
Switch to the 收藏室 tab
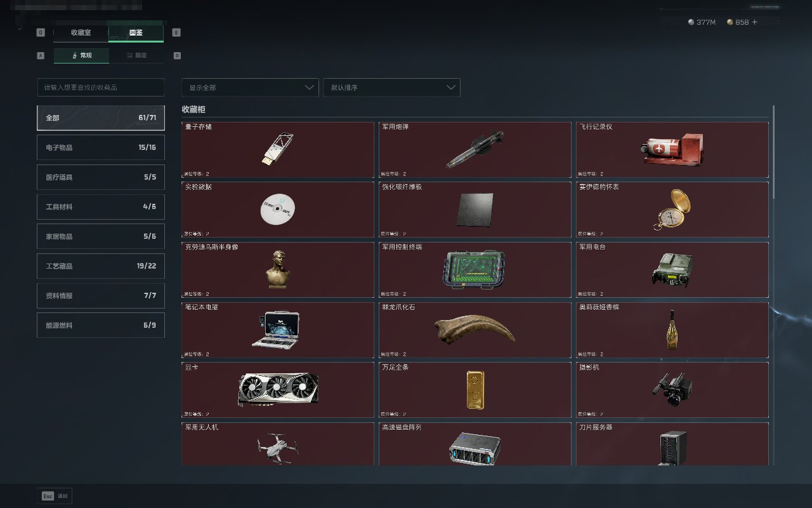[x=81, y=32]
